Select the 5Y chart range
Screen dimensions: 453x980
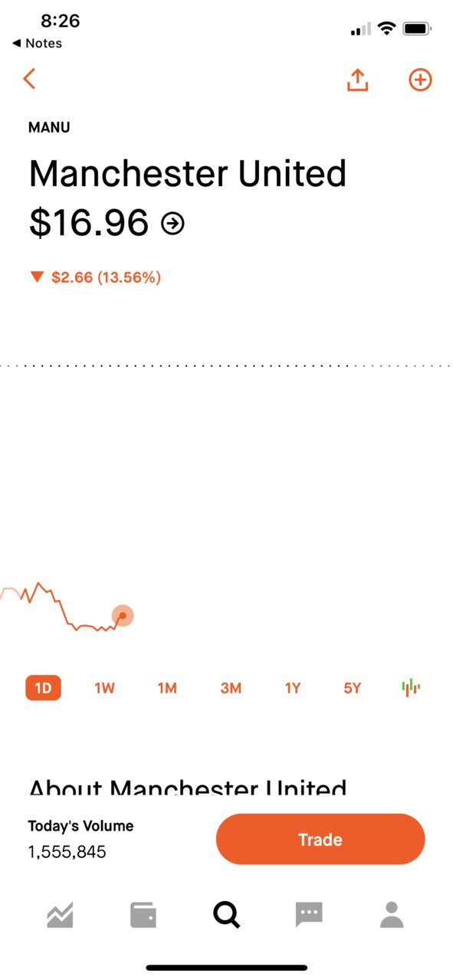click(x=352, y=688)
